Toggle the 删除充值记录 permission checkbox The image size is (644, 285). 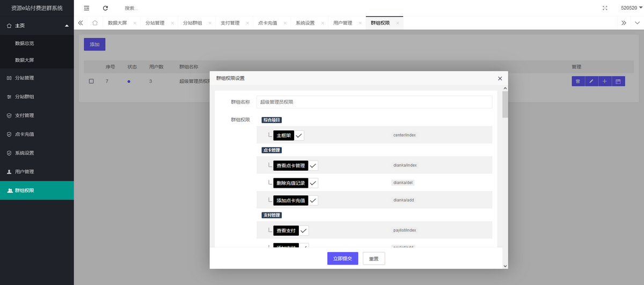pos(313,183)
